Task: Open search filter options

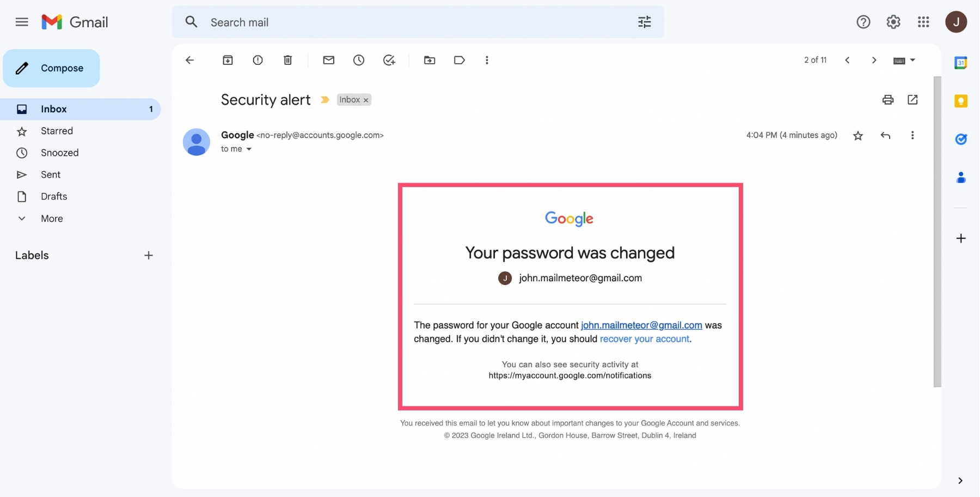Action: point(645,22)
